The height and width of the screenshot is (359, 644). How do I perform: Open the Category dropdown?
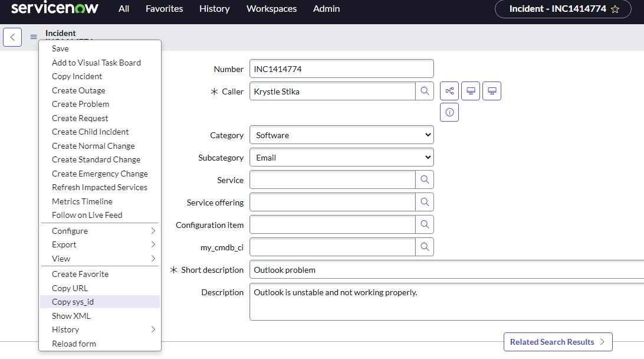[341, 135]
